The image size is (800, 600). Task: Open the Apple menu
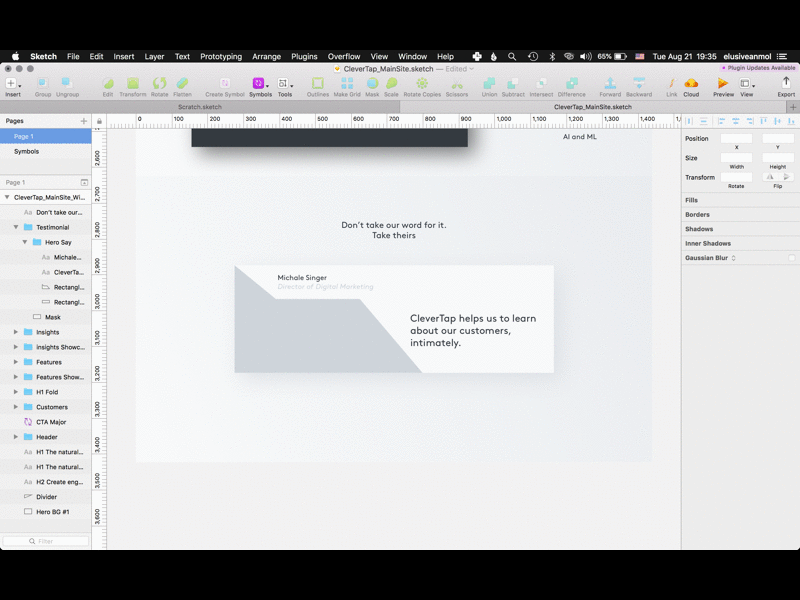coord(15,57)
